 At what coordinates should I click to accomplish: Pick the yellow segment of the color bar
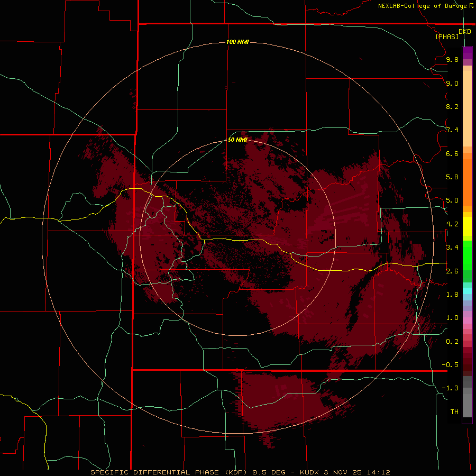point(467,226)
